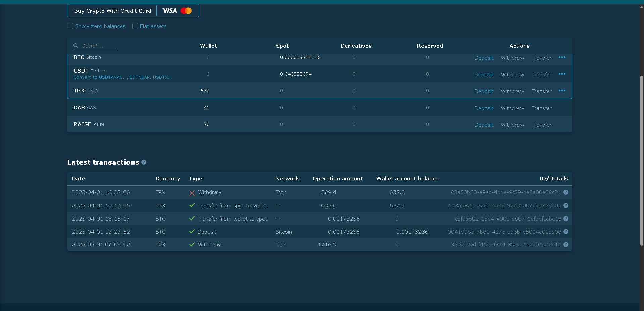644x311 pixels.
Task: Click TRX wallet balance 632
Action: point(205,91)
